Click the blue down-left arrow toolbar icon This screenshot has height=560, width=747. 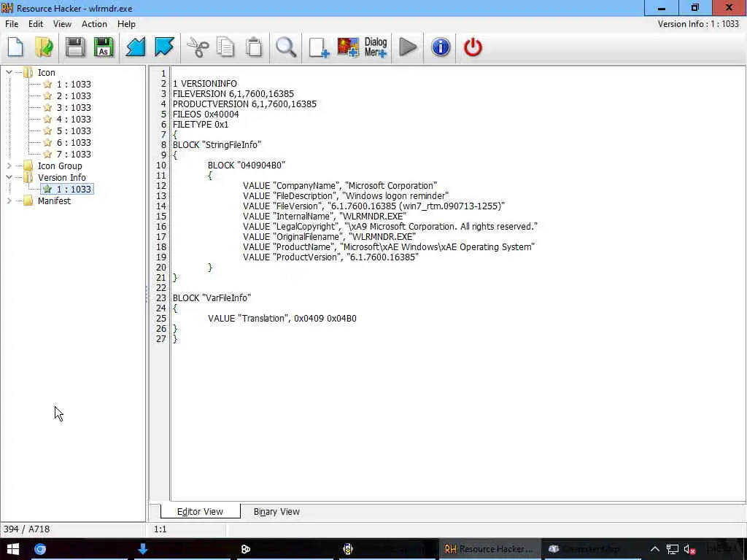pyautogui.click(x=135, y=47)
